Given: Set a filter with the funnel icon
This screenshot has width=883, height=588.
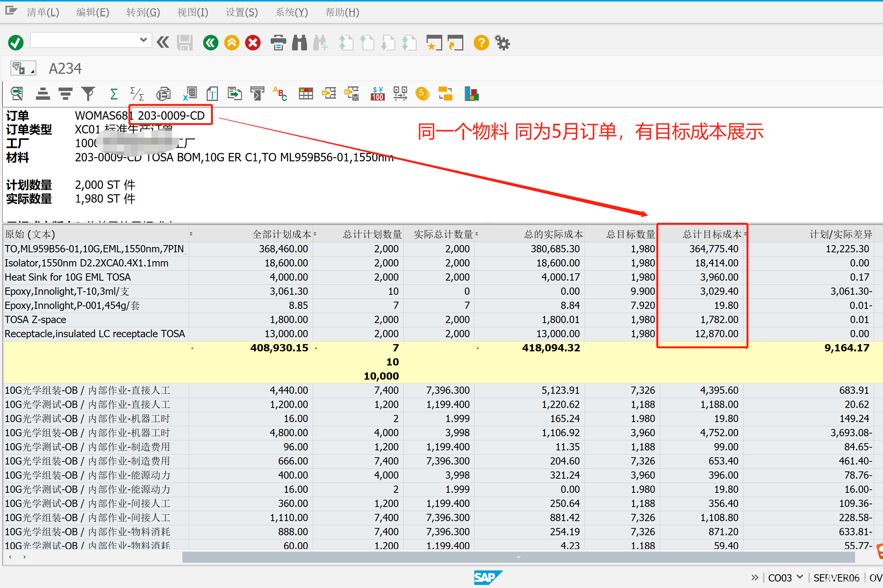Looking at the screenshot, I should tap(88, 94).
